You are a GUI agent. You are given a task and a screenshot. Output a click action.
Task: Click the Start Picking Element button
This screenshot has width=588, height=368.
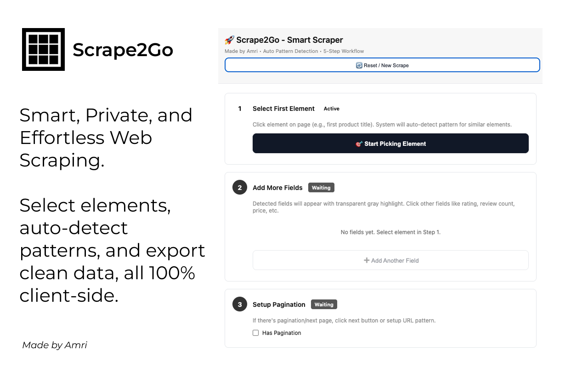390,143
